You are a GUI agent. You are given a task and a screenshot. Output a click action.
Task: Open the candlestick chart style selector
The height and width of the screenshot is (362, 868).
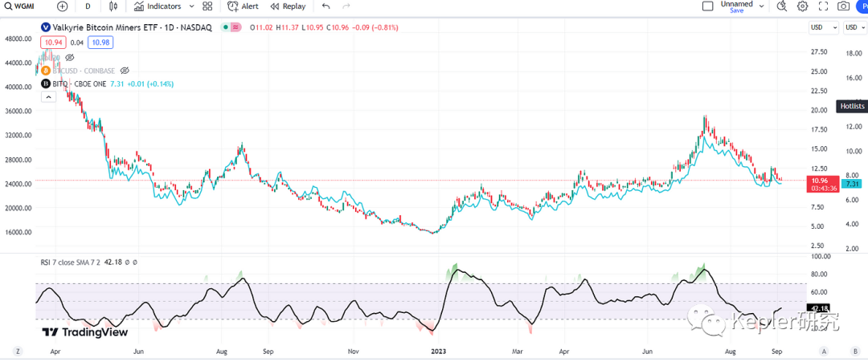pos(114,6)
